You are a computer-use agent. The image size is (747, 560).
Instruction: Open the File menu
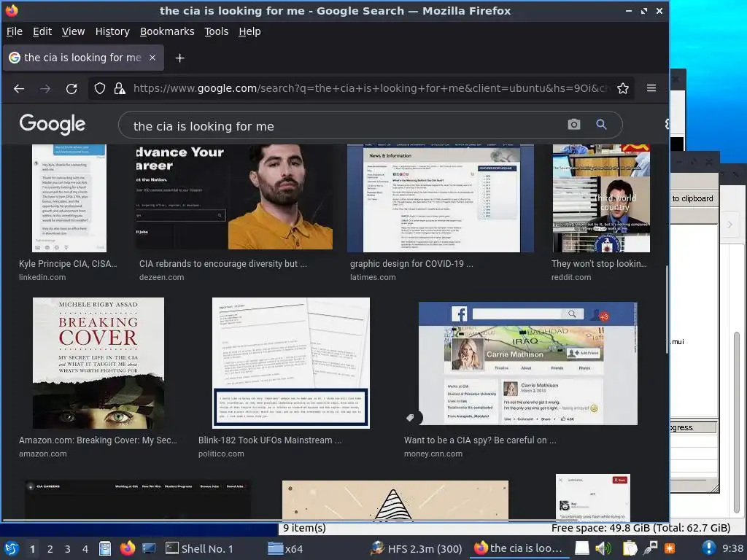(x=15, y=31)
